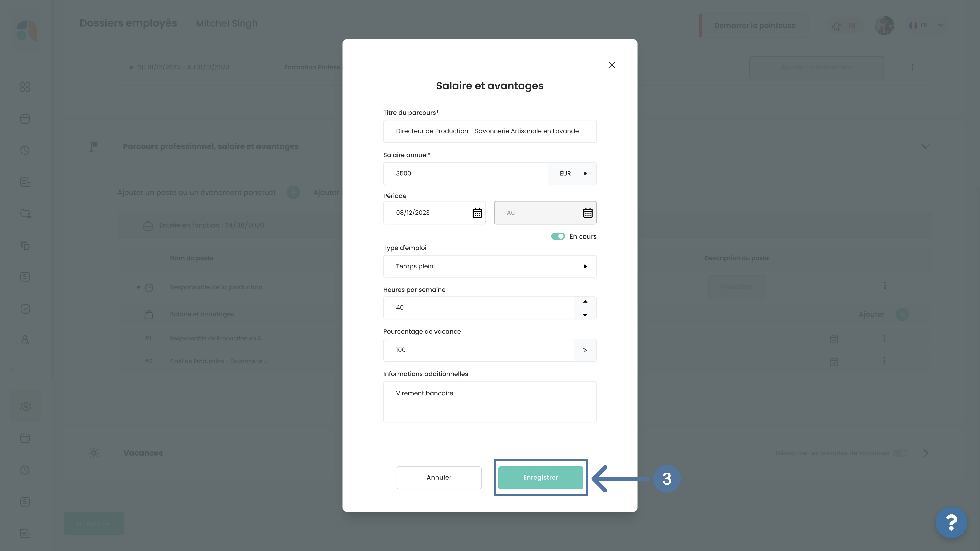980x551 pixels.
Task: Click the Informations additionnelles text area
Action: coord(490,402)
